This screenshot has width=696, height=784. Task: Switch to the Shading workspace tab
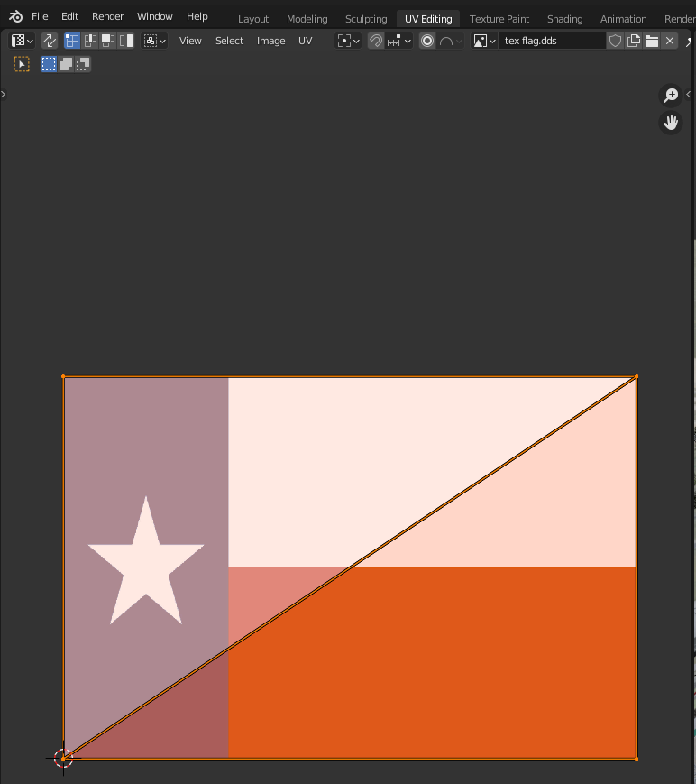pyautogui.click(x=564, y=19)
